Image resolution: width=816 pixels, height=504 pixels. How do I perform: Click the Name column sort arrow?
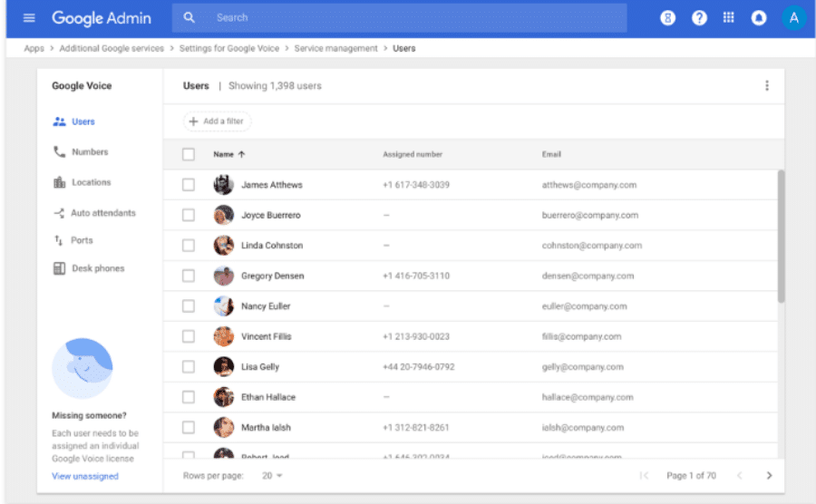241,154
